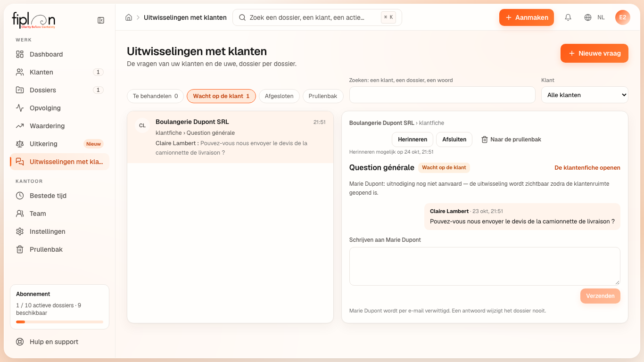Click the Afsluiten button
Screen dimensions: 644x362
pyautogui.click(x=454, y=140)
